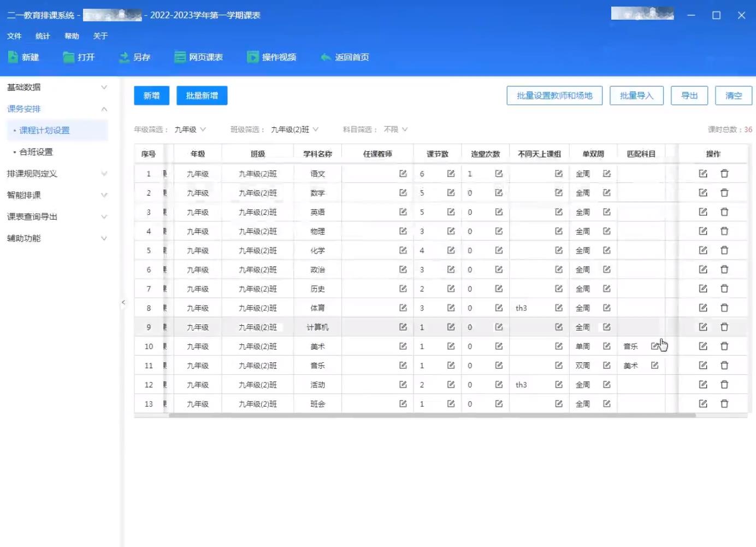Edit the 单双周 value for the 化学 row
This screenshot has height=547, width=756.
click(607, 250)
